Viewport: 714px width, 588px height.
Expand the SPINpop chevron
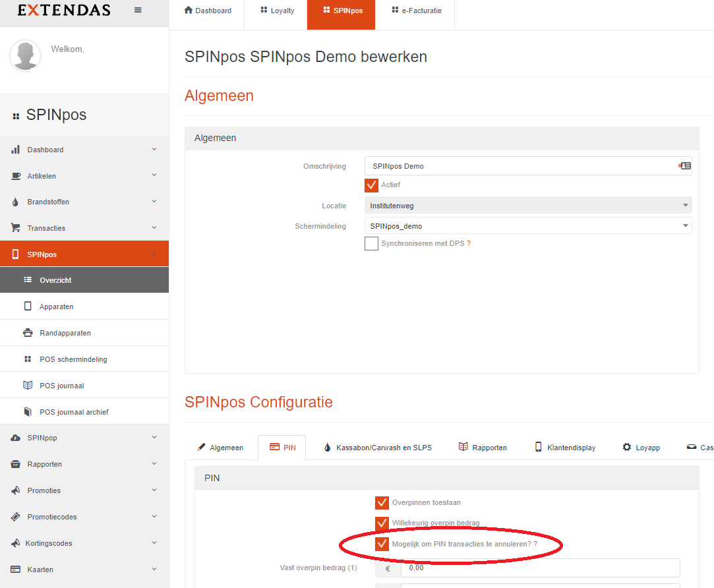pyautogui.click(x=154, y=437)
